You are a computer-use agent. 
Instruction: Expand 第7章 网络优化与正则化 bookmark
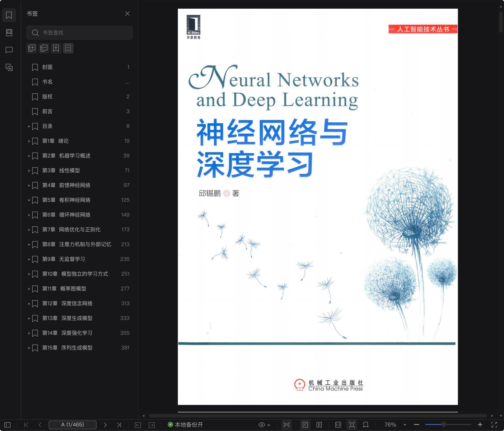coord(29,229)
